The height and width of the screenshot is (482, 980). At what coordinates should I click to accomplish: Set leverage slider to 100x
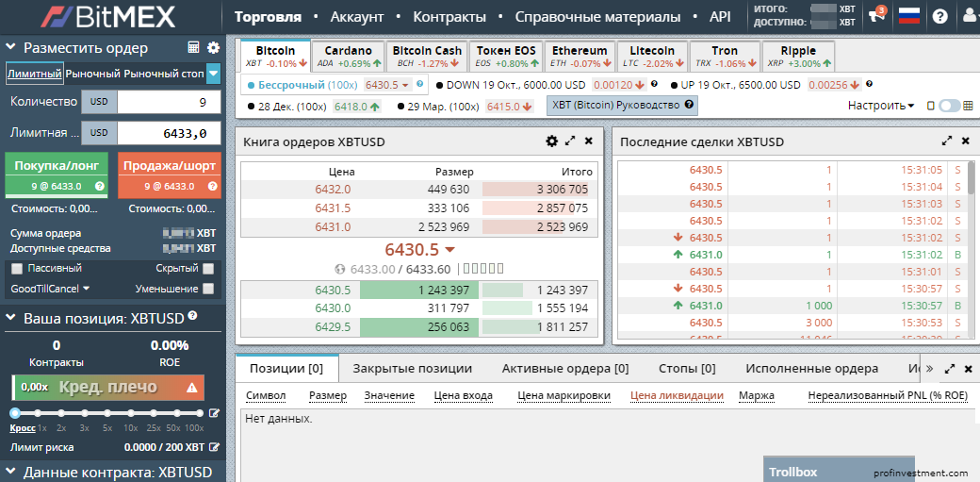click(200, 413)
